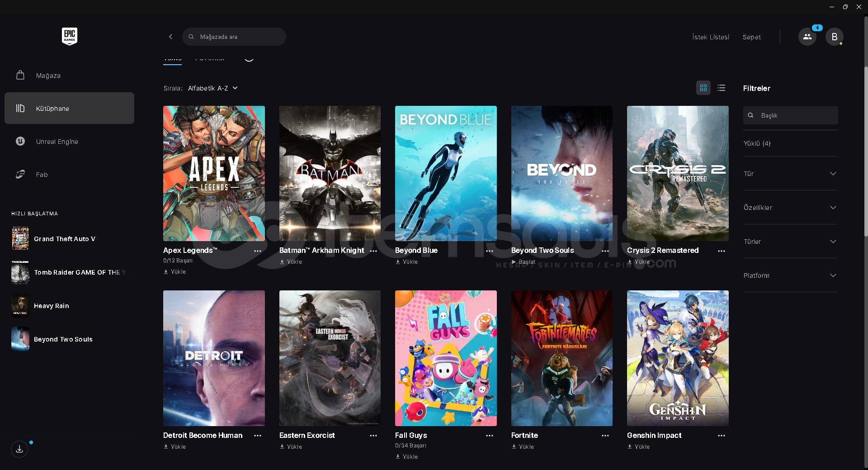Click the search magnifier in Mağazada ara
Image resolution: width=868 pixels, height=470 pixels.
191,37
